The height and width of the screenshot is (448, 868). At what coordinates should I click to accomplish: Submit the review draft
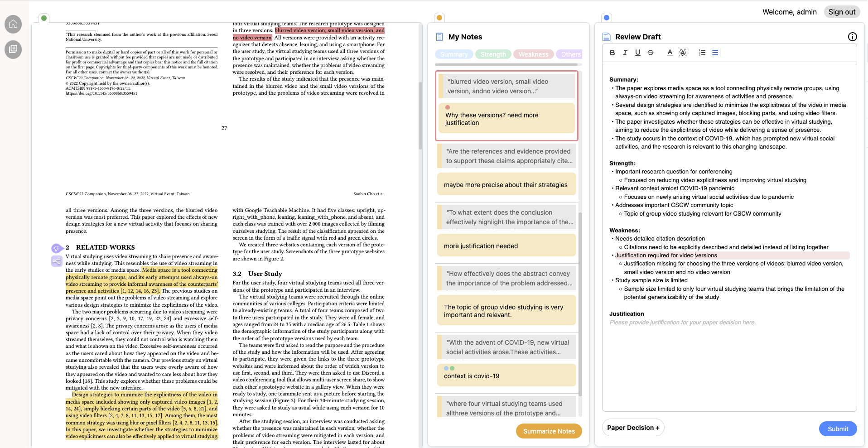click(x=838, y=429)
